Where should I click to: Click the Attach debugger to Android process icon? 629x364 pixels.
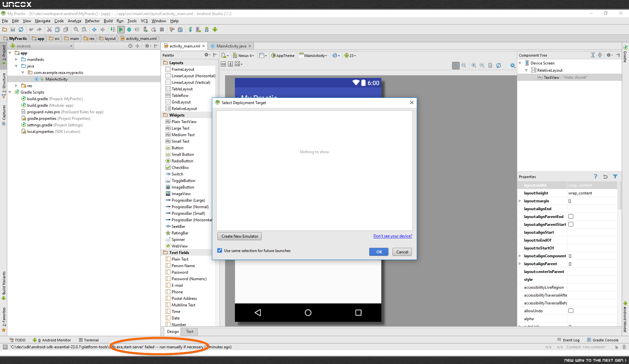coord(145,29)
